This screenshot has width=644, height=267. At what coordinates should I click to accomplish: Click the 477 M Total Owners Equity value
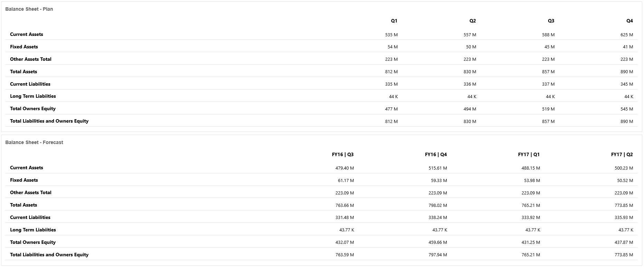(x=391, y=109)
